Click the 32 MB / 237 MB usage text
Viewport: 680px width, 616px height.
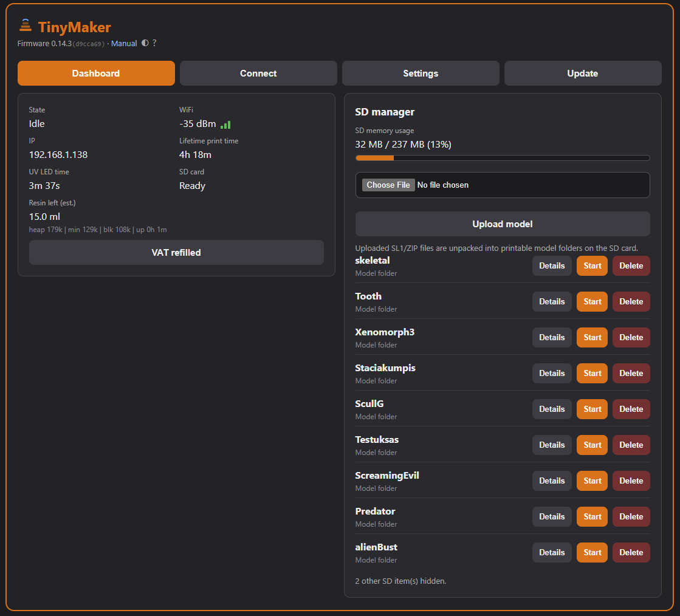[404, 145]
